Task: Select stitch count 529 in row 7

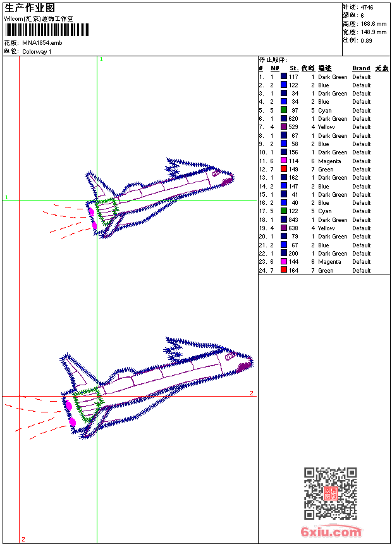Action: tap(293, 127)
